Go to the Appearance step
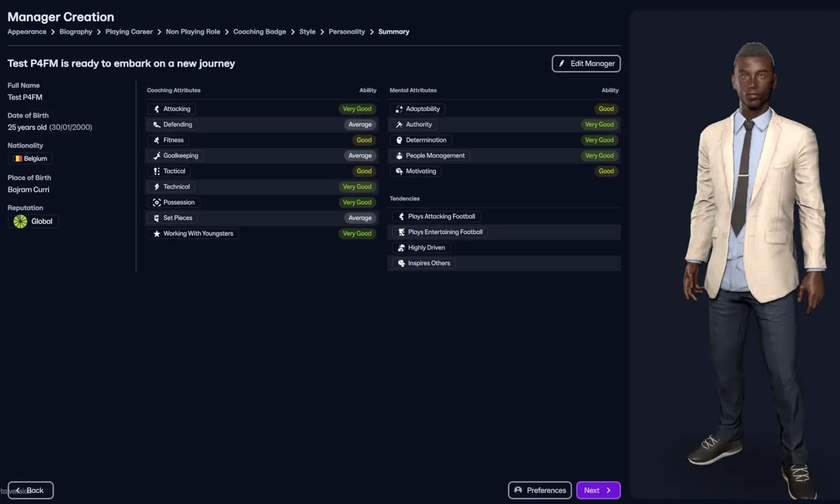This screenshot has width=840, height=504. 27,32
